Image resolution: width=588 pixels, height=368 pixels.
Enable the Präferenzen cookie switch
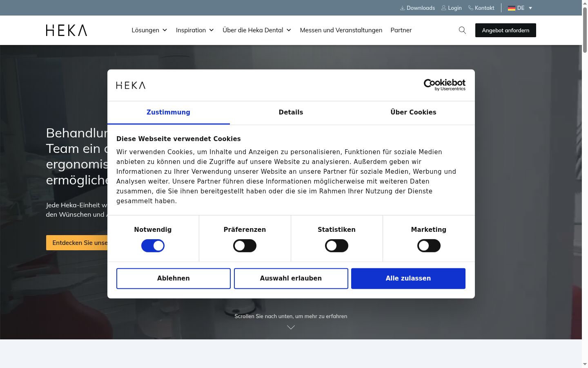point(245,246)
